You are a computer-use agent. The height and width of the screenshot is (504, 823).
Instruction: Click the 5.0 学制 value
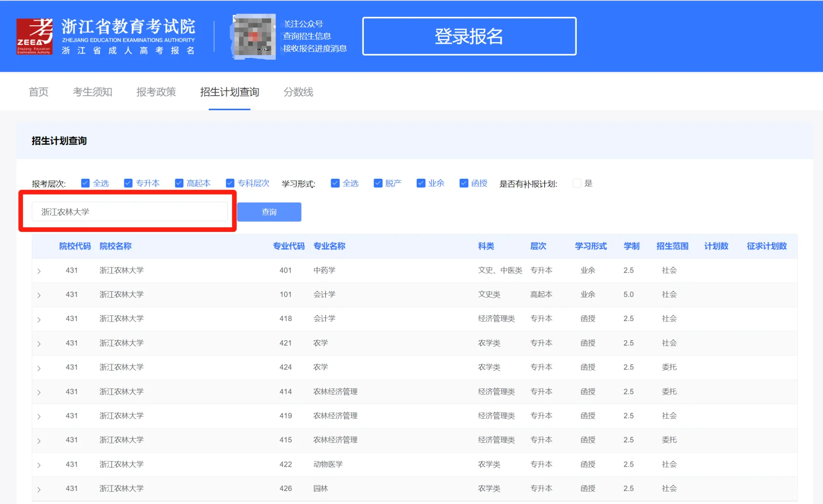(x=629, y=294)
